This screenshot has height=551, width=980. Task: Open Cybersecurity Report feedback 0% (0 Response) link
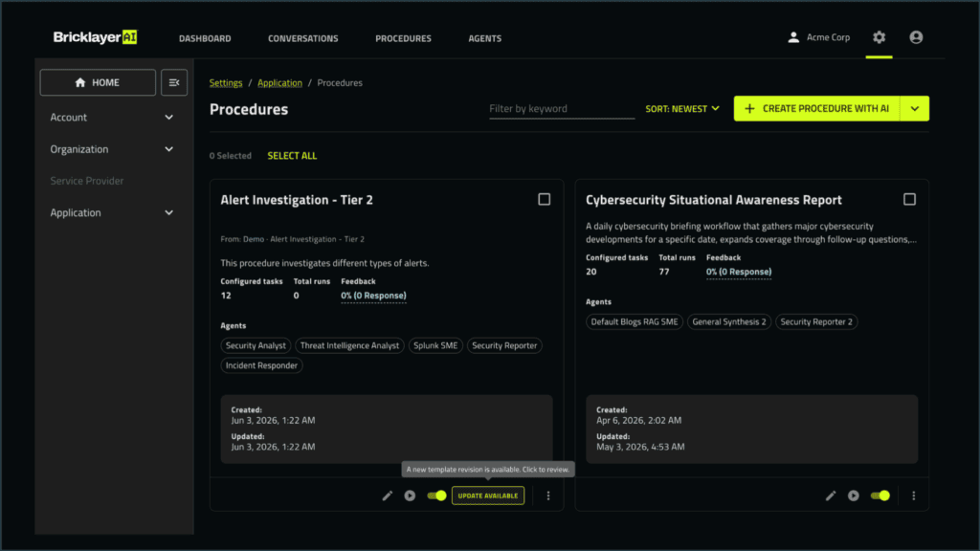739,272
